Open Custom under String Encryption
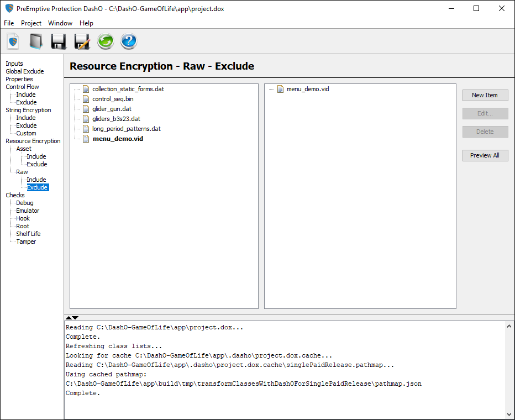515x420 pixels. pyautogui.click(x=26, y=133)
